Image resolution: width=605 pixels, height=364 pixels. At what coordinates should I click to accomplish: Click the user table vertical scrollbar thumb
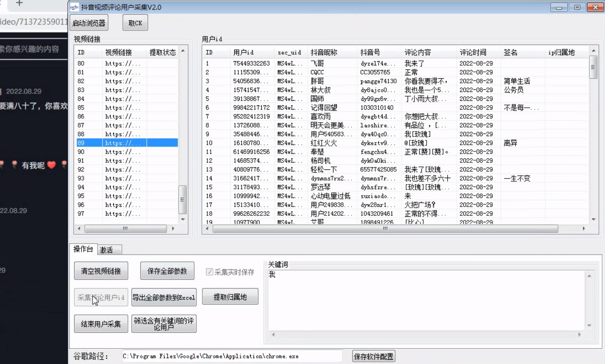[x=593, y=68]
